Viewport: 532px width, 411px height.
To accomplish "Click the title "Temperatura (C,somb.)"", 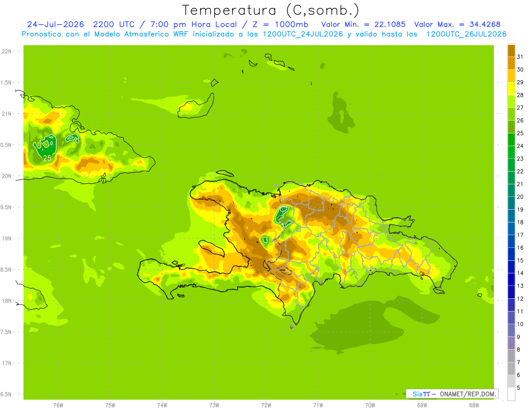I will pos(271,11).
